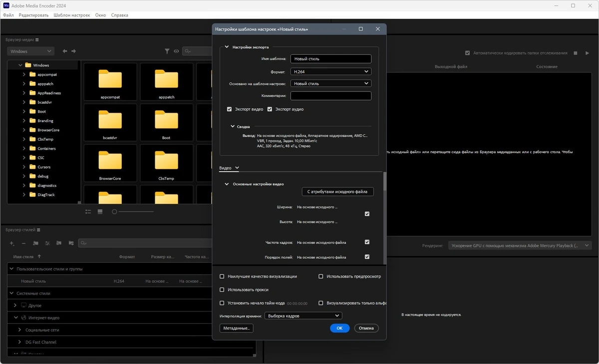Click С атрибутами исходного файла button
Screen dimensions: 599x364
[337, 191]
